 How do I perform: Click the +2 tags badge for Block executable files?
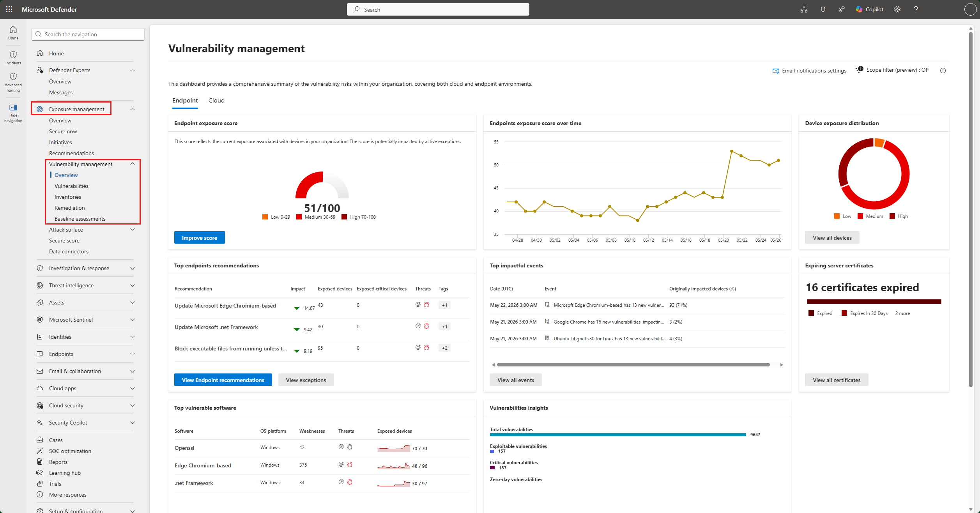click(444, 348)
